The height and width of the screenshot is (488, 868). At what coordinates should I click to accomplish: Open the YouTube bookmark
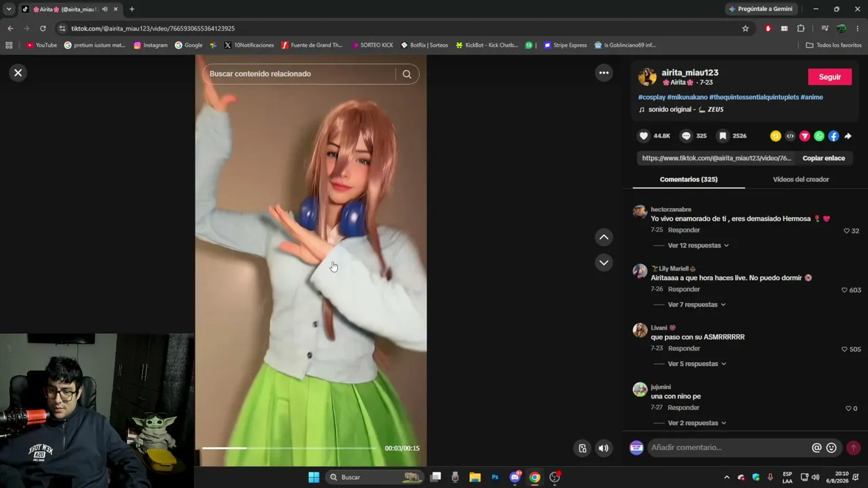[x=41, y=45]
